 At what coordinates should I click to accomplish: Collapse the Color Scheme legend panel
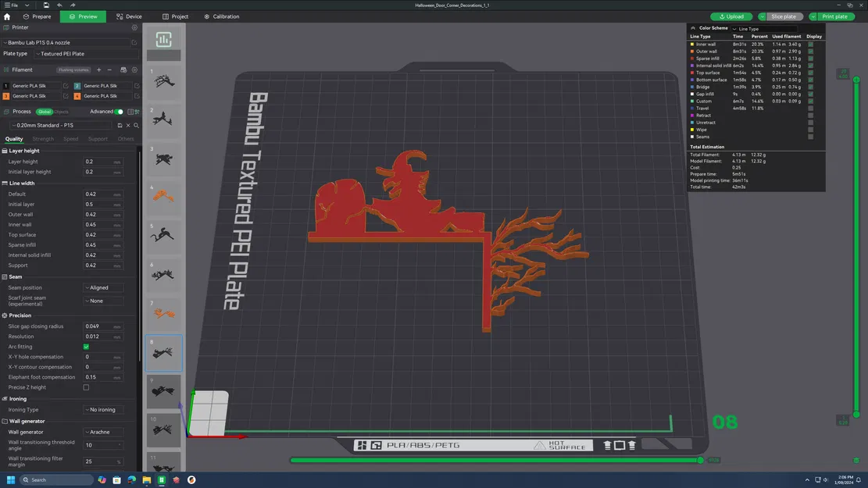[x=693, y=28]
